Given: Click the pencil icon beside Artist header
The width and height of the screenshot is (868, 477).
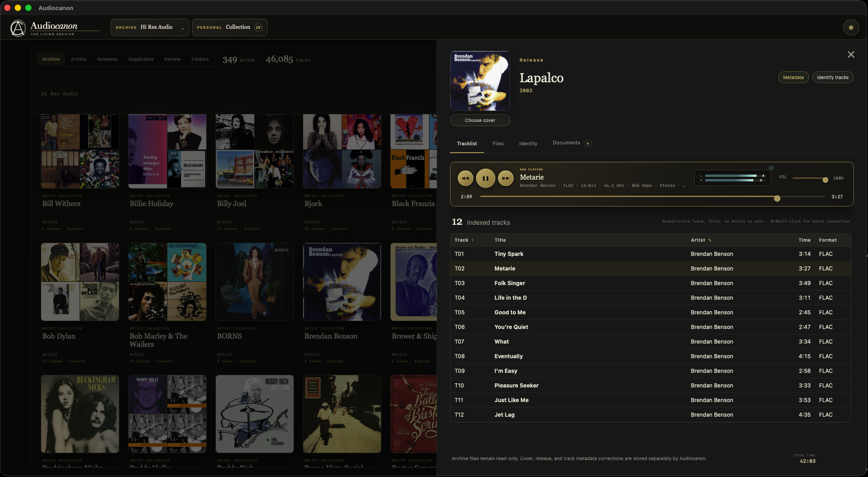Looking at the screenshot, I should (x=710, y=240).
